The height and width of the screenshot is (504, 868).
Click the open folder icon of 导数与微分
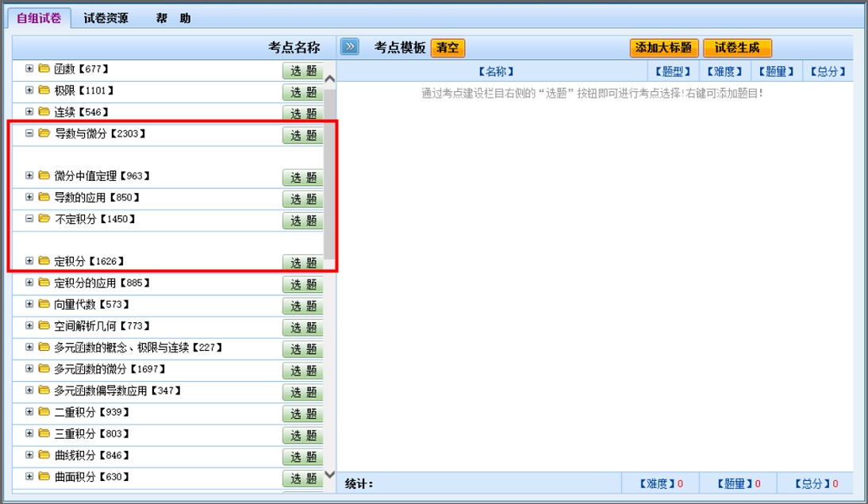point(44,133)
